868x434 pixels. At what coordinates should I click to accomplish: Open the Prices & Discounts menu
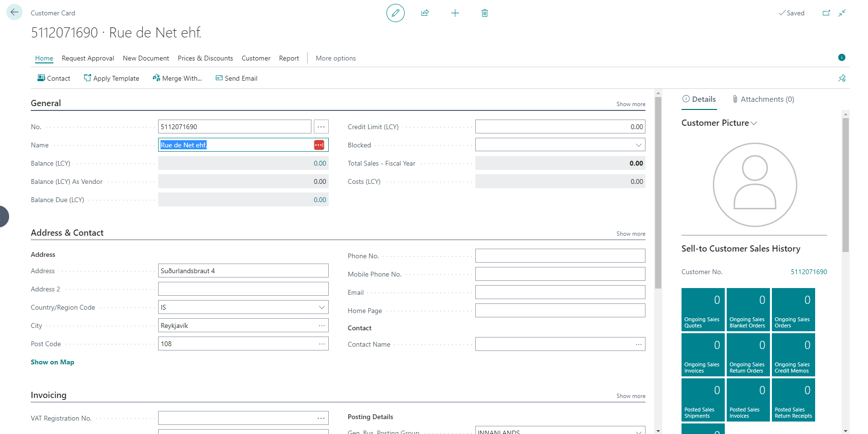[205, 58]
